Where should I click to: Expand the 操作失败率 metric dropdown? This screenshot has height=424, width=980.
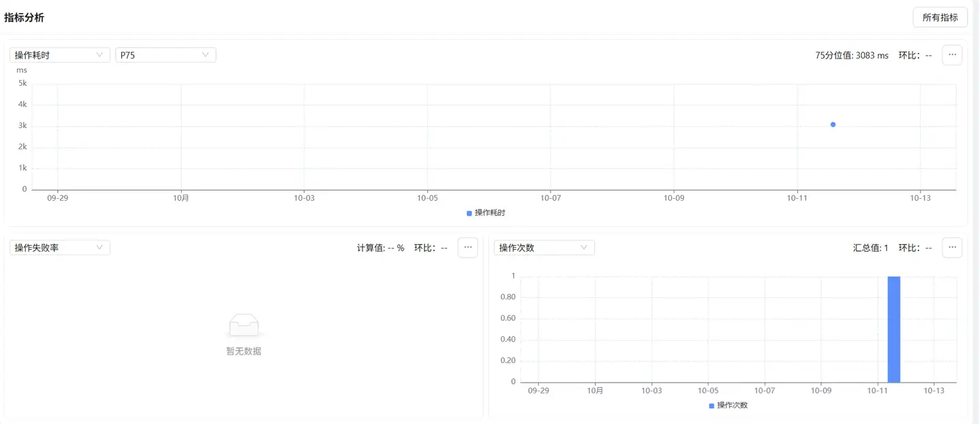(x=59, y=248)
